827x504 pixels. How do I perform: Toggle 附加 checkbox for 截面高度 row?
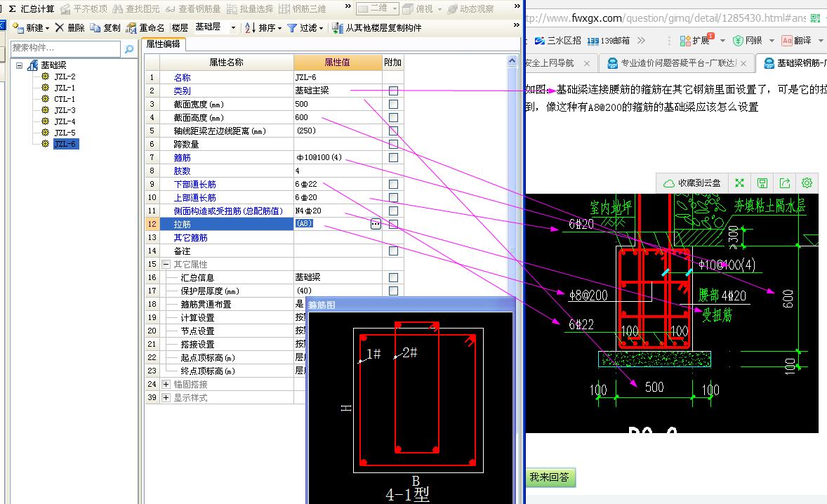(393, 117)
